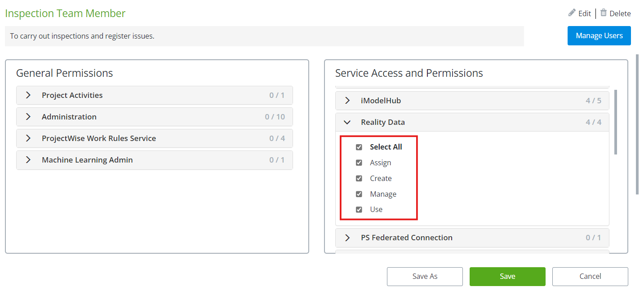Click the Save As button
Screen dimensions: 644x291
point(425,277)
